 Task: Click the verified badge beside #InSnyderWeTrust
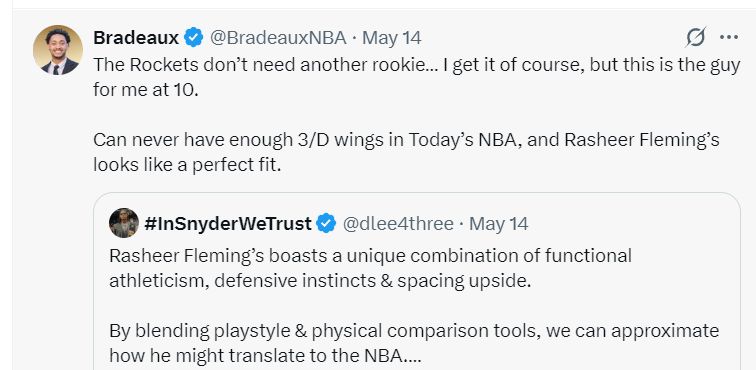tap(326, 223)
